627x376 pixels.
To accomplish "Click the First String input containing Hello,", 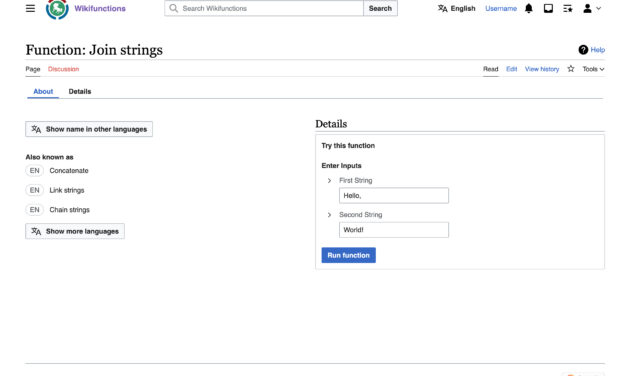I will [x=394, y=196].
